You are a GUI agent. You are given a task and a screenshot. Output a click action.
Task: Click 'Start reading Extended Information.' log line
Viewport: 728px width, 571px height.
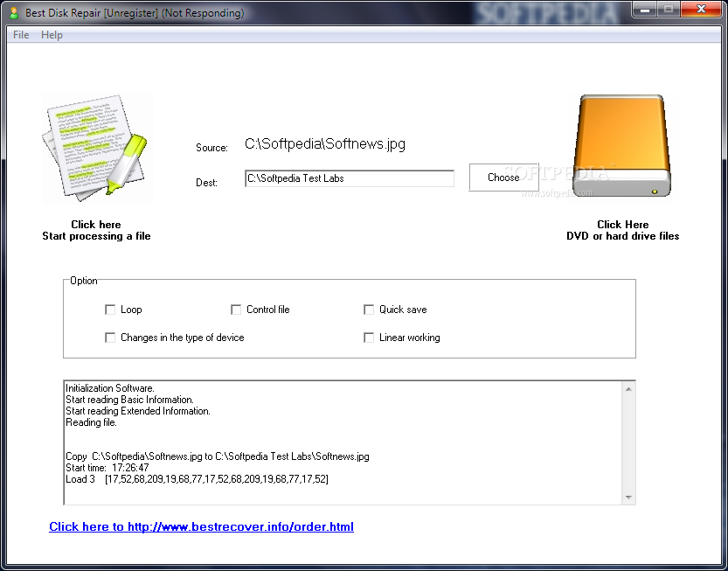click(x=138, y=411)
